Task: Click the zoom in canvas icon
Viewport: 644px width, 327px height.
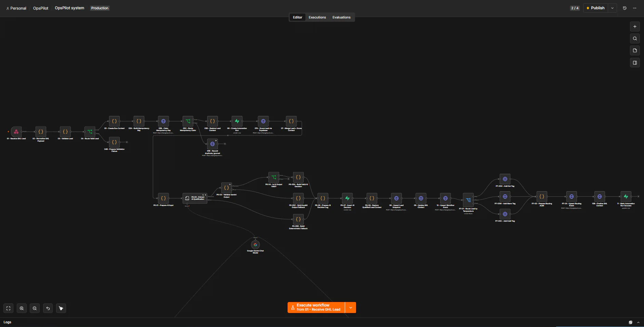Action: 22,308
